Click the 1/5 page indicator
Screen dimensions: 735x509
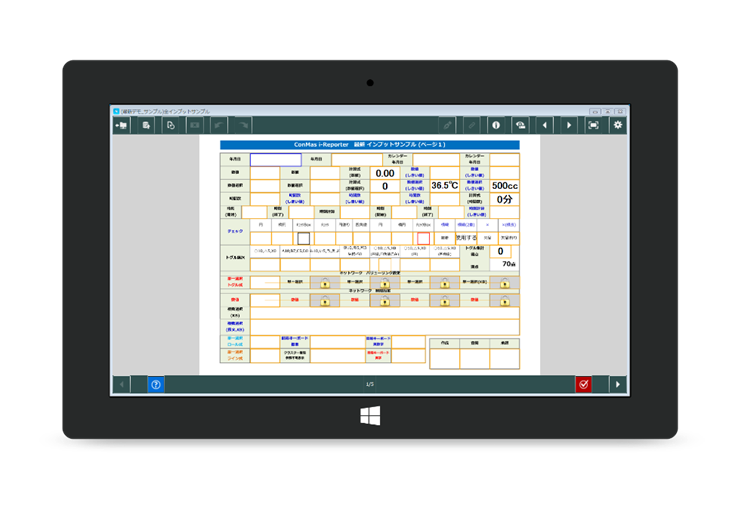369,384
